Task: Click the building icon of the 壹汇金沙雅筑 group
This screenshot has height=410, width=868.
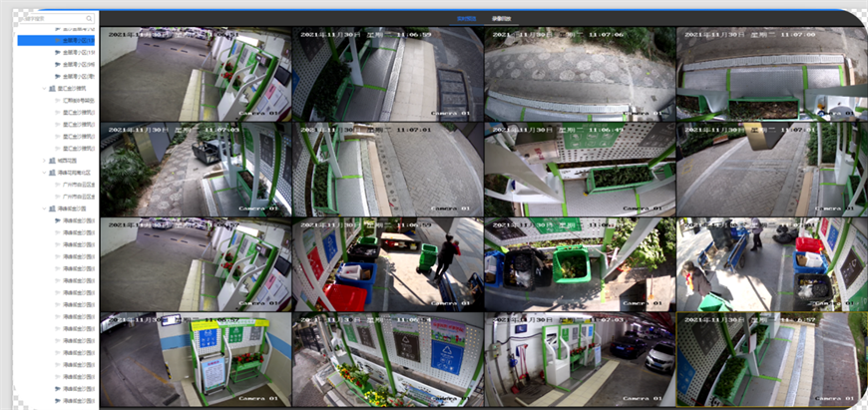Action: point(50,89)
